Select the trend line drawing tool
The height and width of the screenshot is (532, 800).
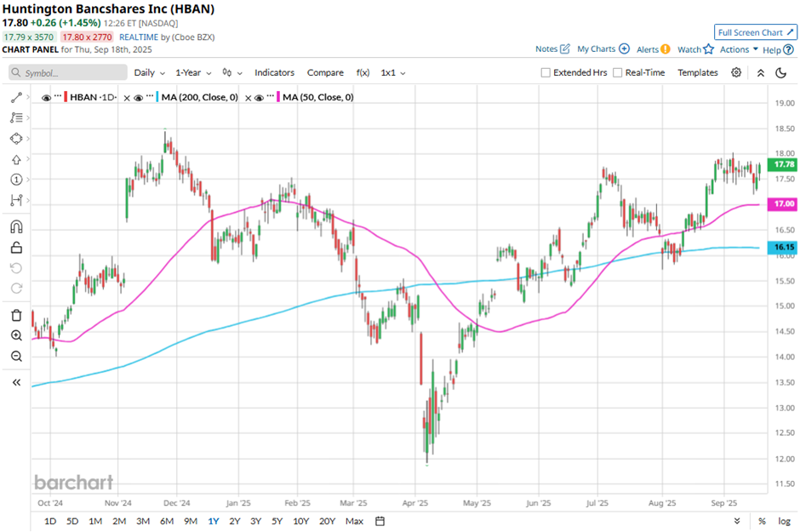pos(16,97)
